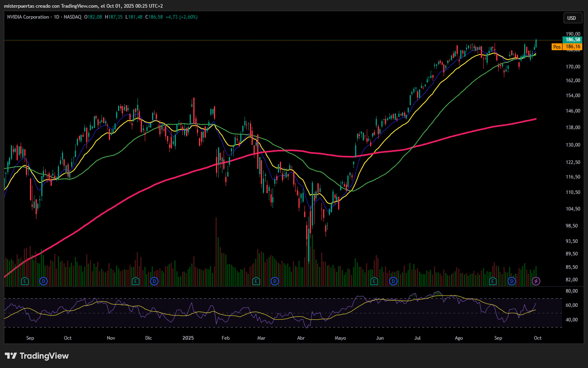Click the Mayo label on time axis
The width and height of the screenshot is (588, 368).
pyautogui.click(x=340, y=338)
